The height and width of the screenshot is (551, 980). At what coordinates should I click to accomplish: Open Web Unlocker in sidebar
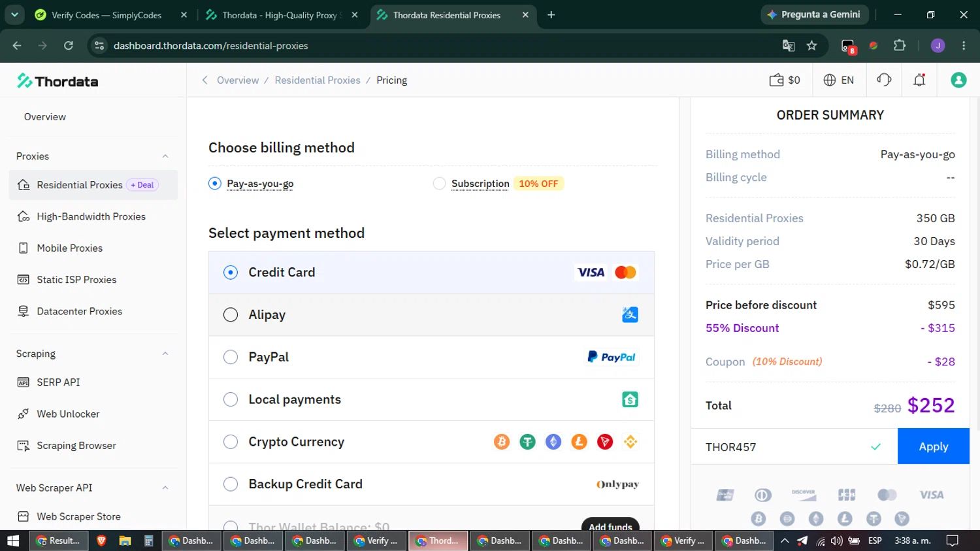(x=93, y=414)
